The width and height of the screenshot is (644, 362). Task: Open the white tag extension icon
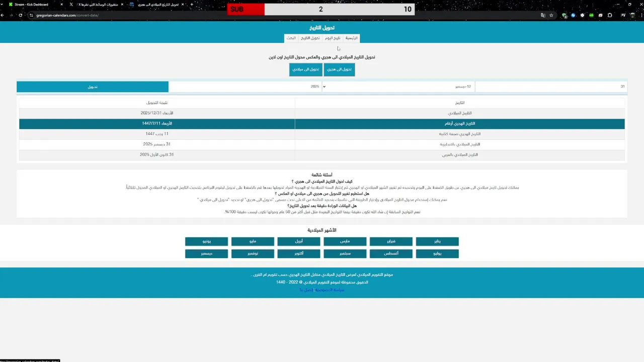pos(583,15)
